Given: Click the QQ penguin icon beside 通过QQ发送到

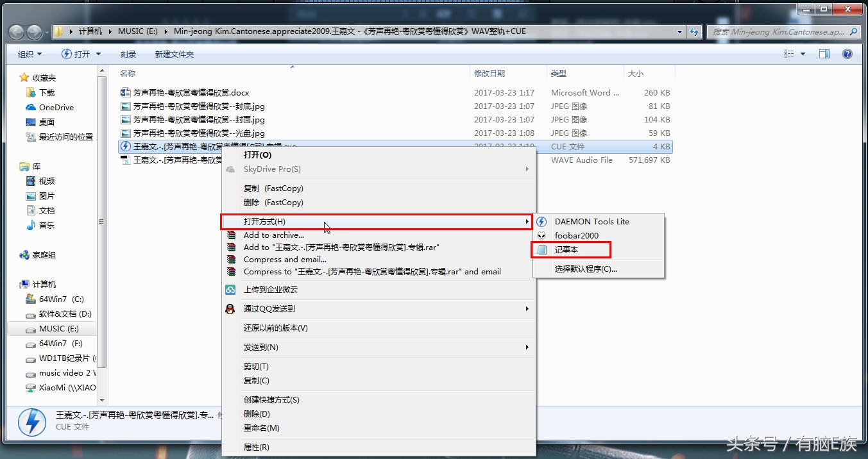Looking at the screenshot, I should point(231,308).
